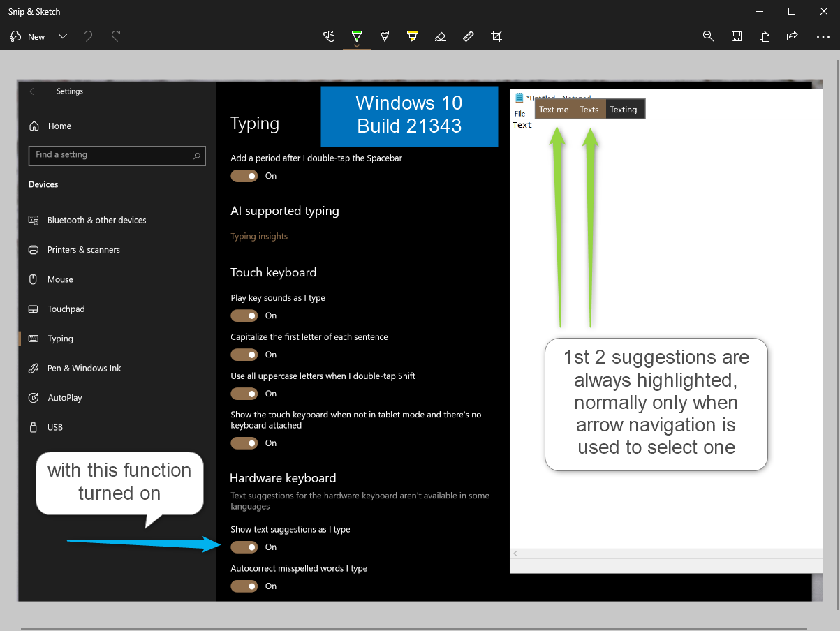Pick the yellow Highlighter tool
The height and width of the screenshot is (631, 840).
412,36
